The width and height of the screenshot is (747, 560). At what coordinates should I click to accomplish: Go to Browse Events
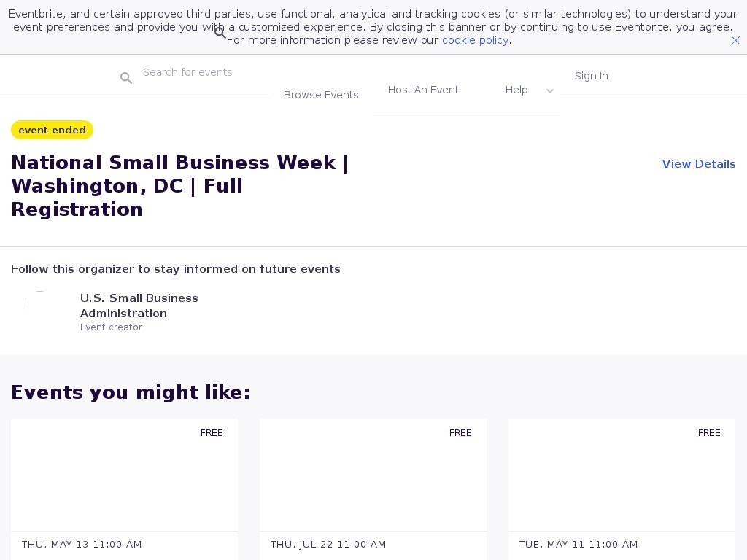pos(321,95)
